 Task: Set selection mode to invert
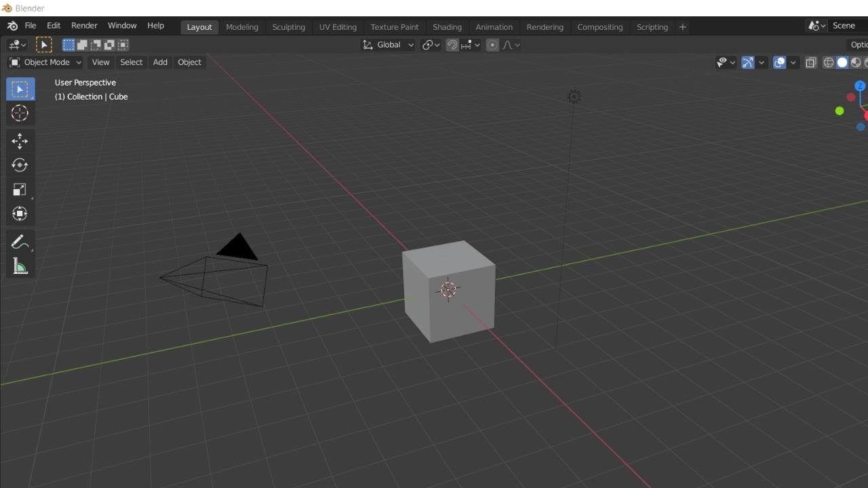109,45
